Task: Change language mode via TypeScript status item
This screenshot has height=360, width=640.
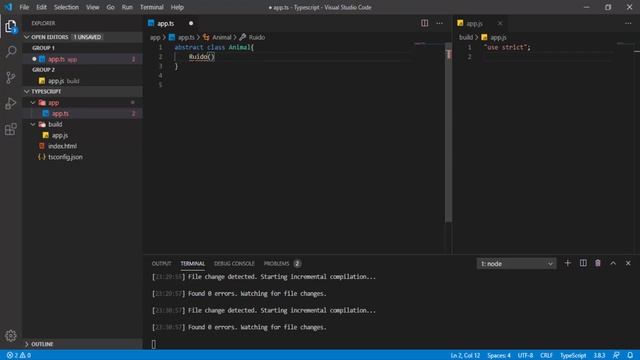Action: tap(573, 355)
